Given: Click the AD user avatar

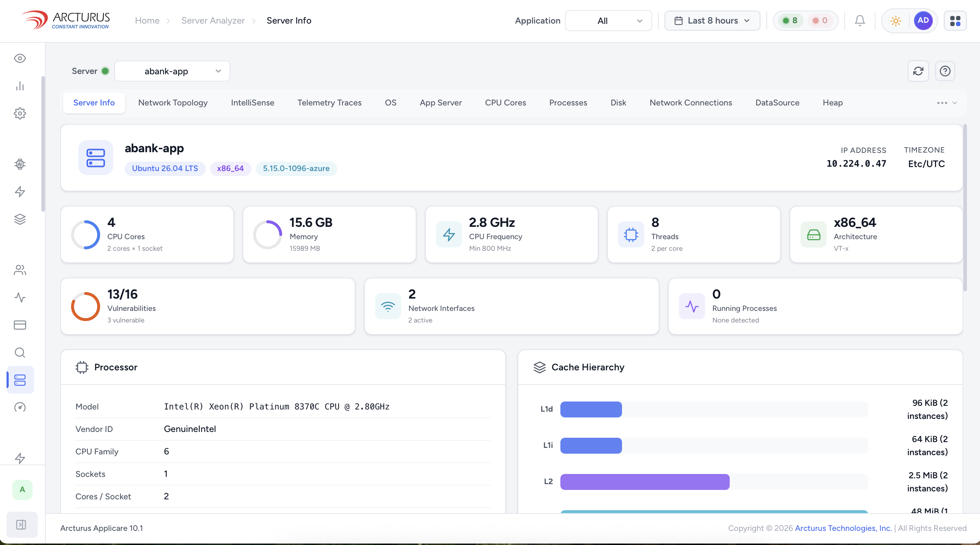Looking at the screenshot, I should (x=923, y=21).
